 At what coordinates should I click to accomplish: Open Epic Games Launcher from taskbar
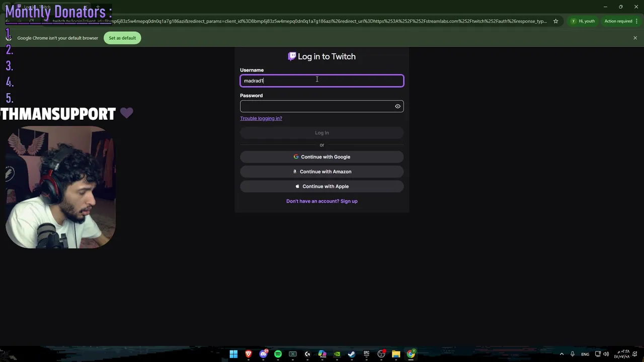coord(366,354)
